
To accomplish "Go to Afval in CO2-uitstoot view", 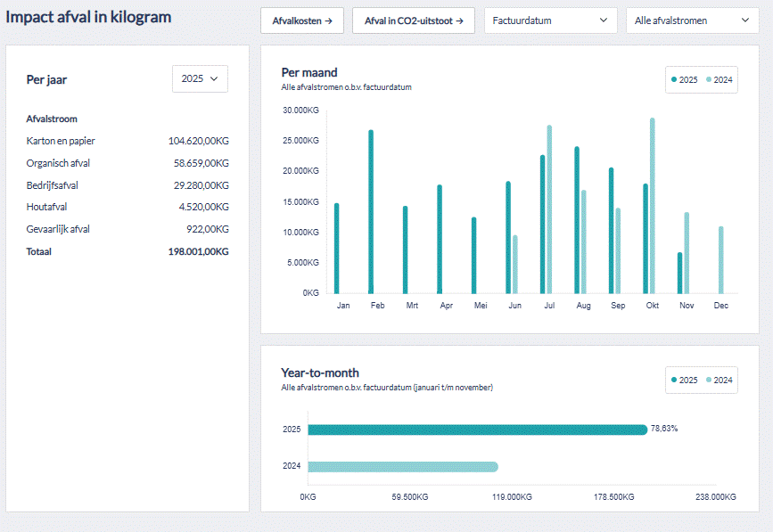I will 413,20.
